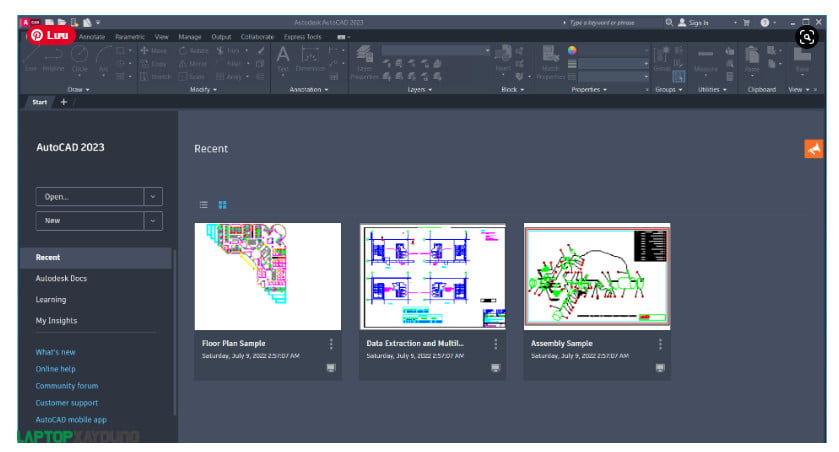
Task: Open Layer Properties manager
Action: click(364, 63)
